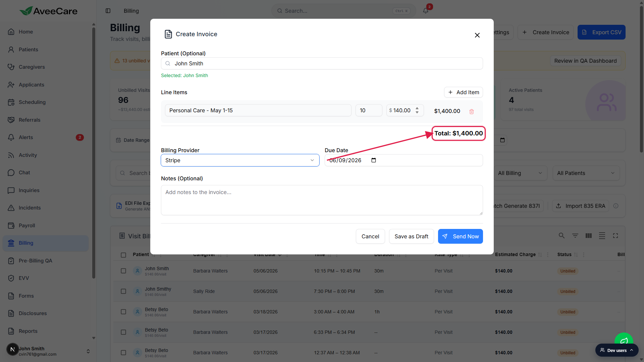Open All Billing filter dropdown
The height and width of the screenshot is (362, 644).
click(520, 173)
